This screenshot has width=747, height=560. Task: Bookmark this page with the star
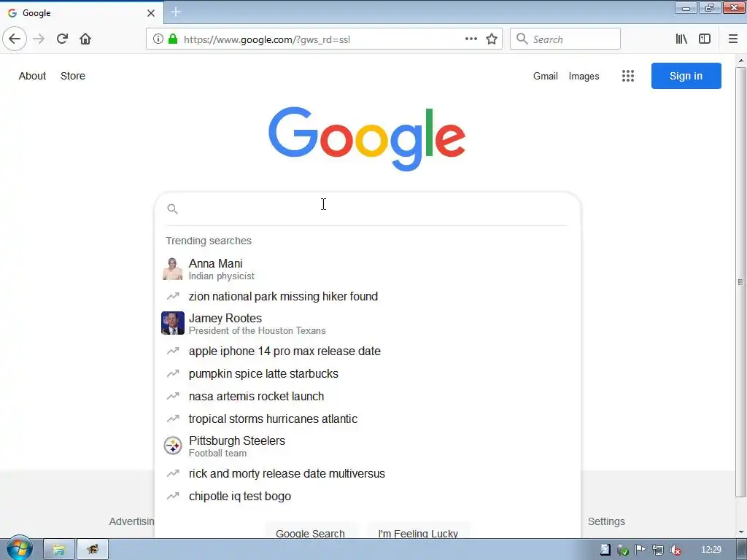(492, 39)
